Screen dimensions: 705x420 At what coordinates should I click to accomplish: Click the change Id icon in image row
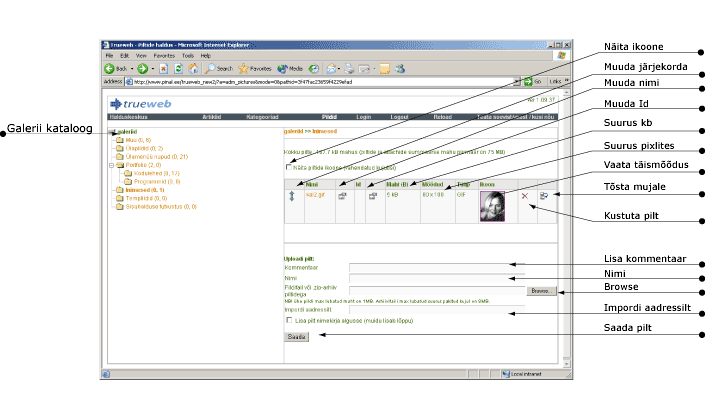(372, 197)
